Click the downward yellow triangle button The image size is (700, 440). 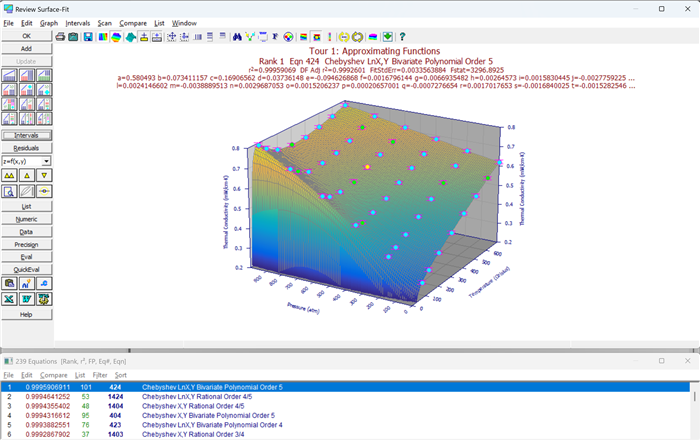[x=44, y=175]
